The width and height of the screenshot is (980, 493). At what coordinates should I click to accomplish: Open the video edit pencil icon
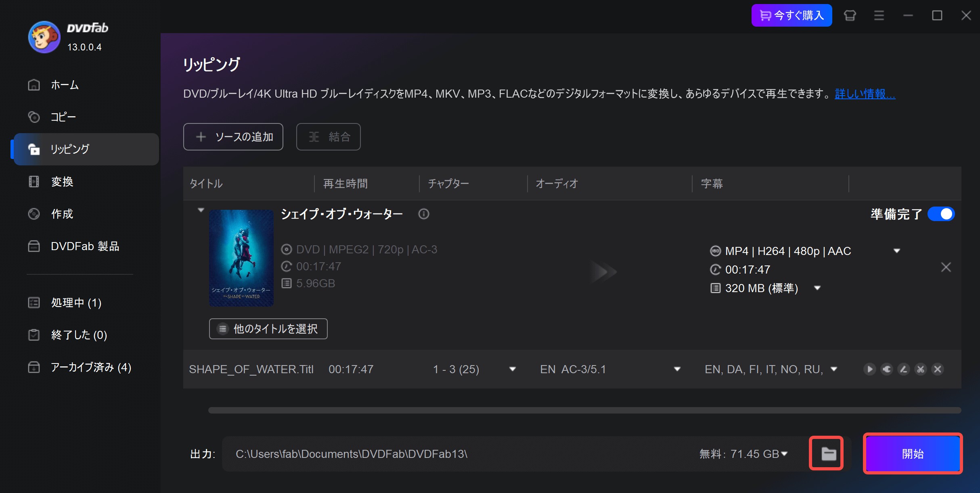coord(903,369)
